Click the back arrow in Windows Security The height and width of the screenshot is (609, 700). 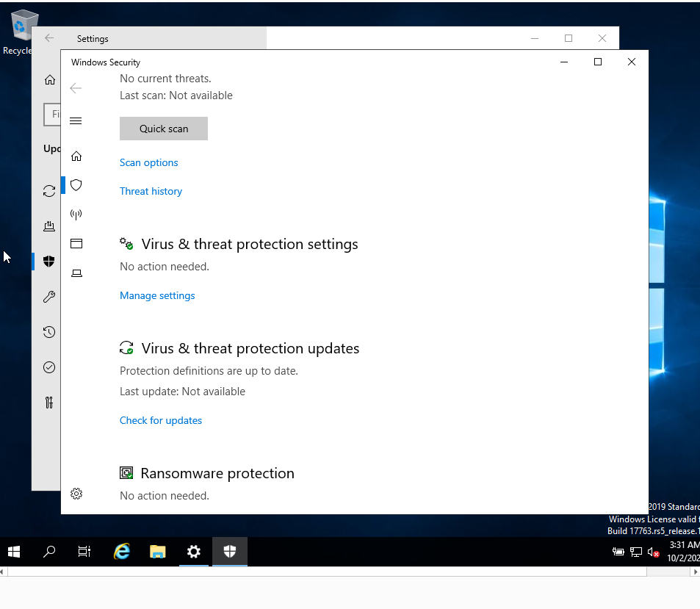coord(76,88)
